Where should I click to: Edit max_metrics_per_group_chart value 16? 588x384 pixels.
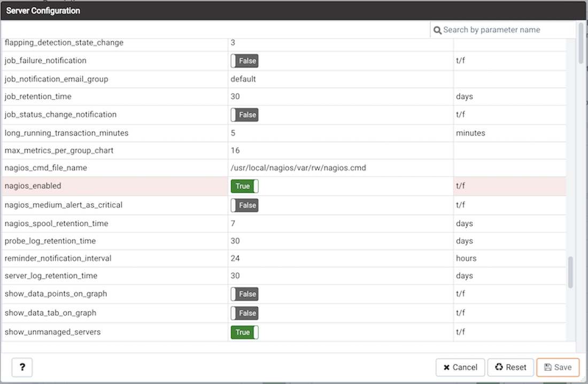click(x=341, y=151)
